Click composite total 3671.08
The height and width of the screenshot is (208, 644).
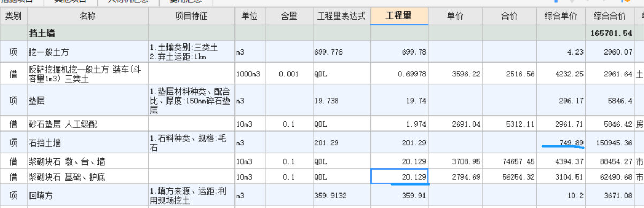point(618,196)
